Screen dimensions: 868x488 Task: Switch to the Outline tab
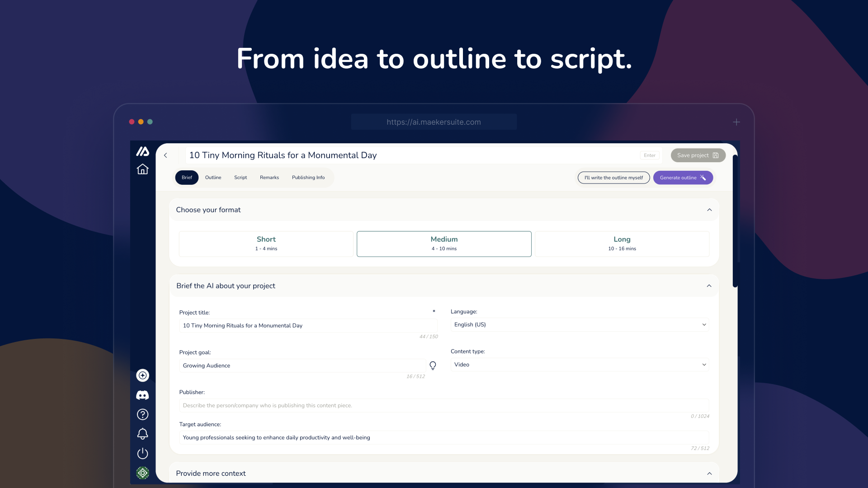213,177
